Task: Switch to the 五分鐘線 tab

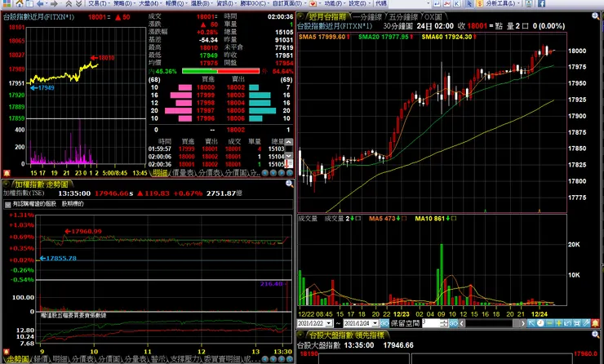Action: [x=403, y=17]
